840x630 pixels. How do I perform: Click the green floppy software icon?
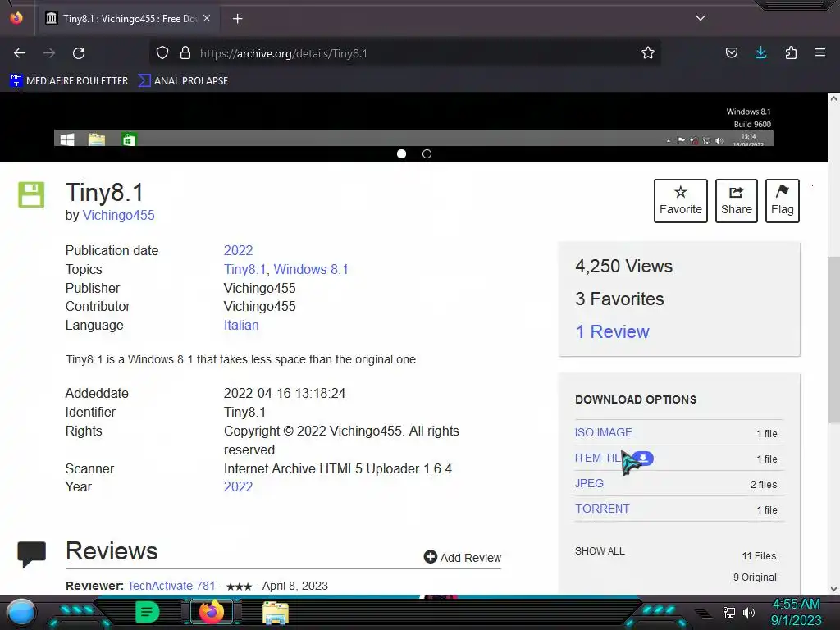31,194
